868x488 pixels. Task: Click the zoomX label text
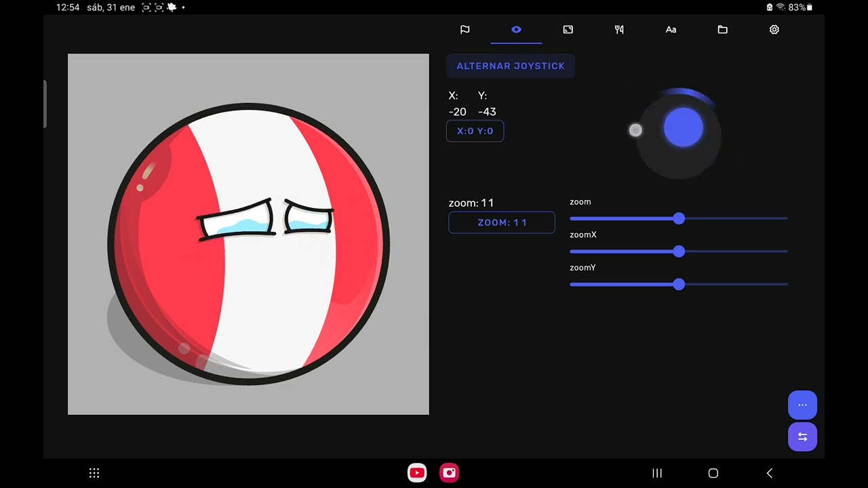tap(583, 235)
